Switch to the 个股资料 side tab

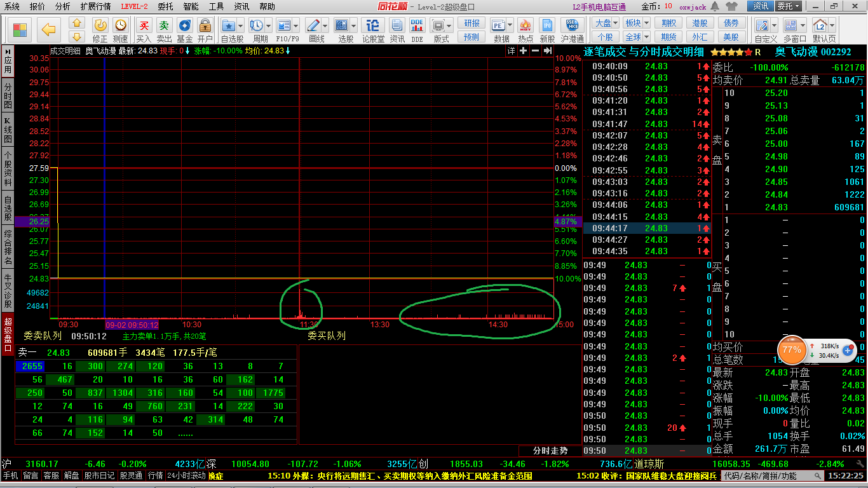pyautogui.click(x=8, y=168)
